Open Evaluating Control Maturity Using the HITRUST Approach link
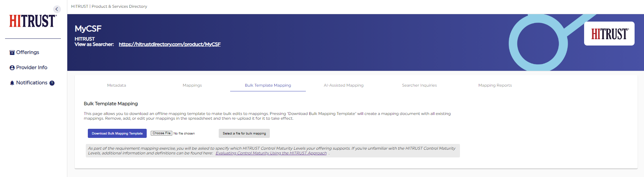The image size is (644, 177). point(271,153)
